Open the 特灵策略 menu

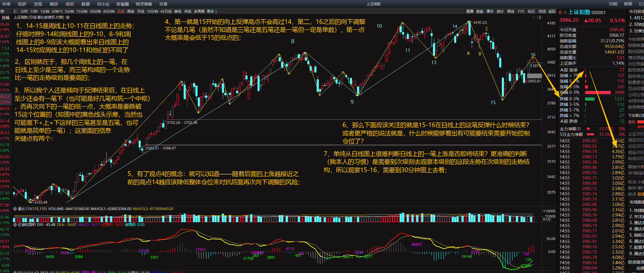(x=144, y=4)
